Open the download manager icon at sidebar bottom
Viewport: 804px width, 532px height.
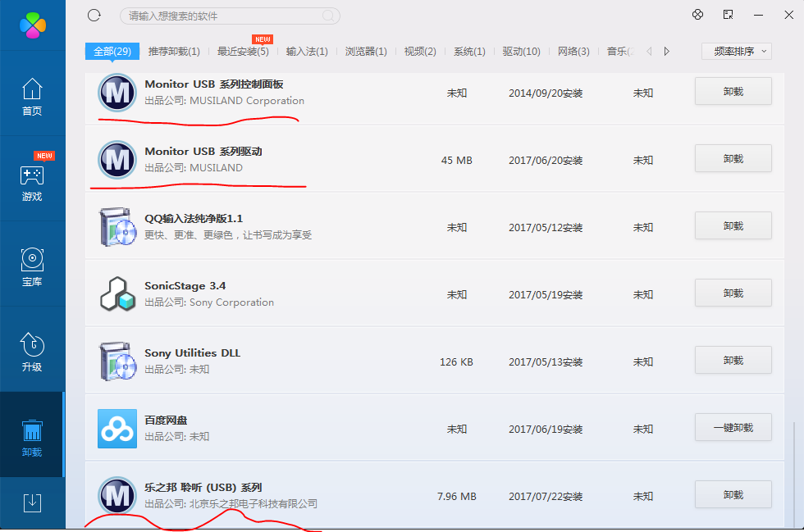click(x=32, y=502)
